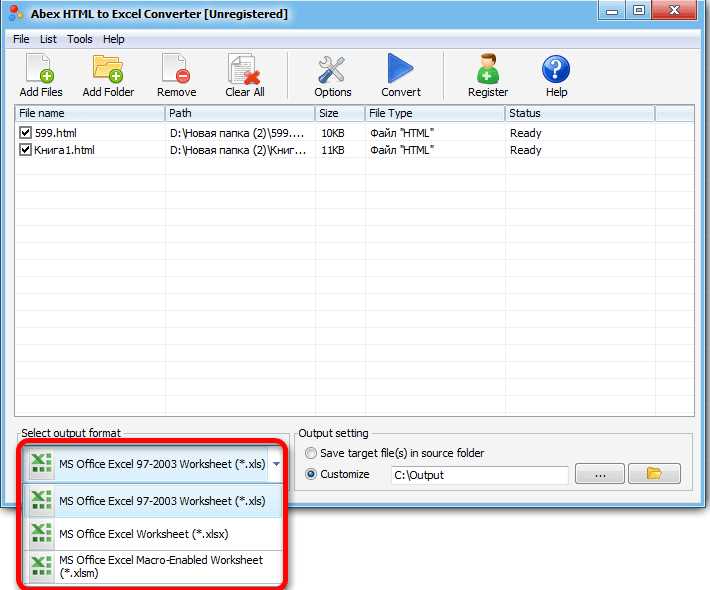This screenshot has width=710, height=590.
Task: Click the 10KB size cell
Action: tap(333, 133)
